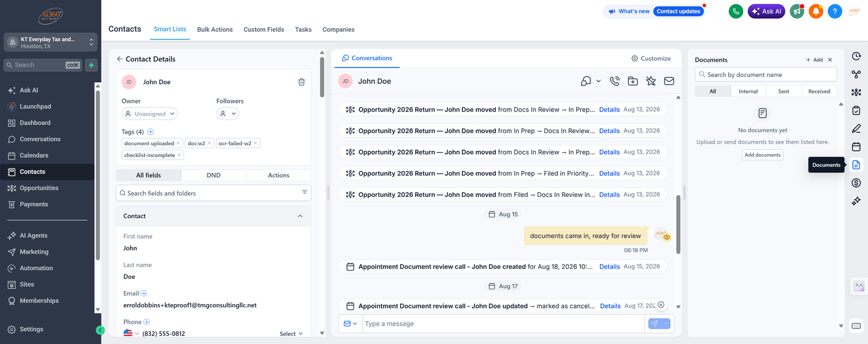This screenshot has height=344, width=868.
Task: Remove the 'checklist-incomplete' tag
Action: pos(179,155)
